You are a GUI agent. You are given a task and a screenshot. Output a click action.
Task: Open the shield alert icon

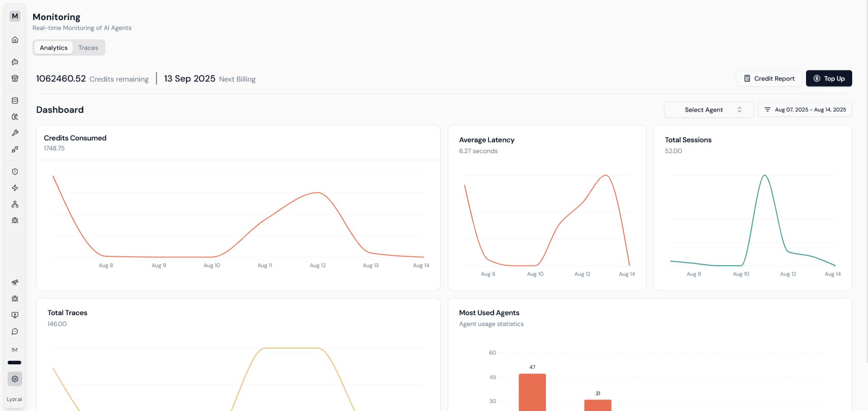(15, 172)
